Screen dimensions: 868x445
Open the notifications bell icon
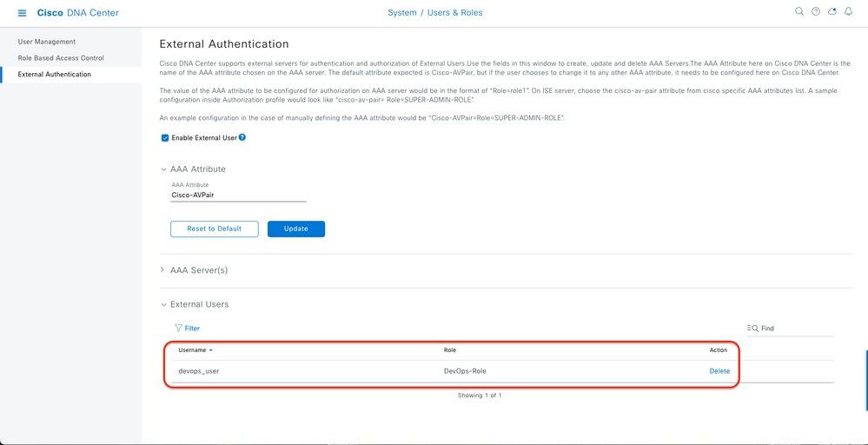(x=848, y=11)
